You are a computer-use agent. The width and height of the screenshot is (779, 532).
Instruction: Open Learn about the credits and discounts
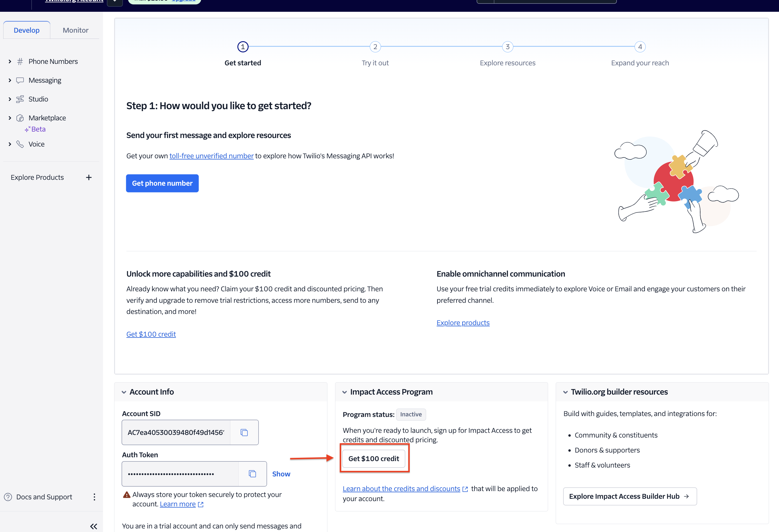click(401, 489)
